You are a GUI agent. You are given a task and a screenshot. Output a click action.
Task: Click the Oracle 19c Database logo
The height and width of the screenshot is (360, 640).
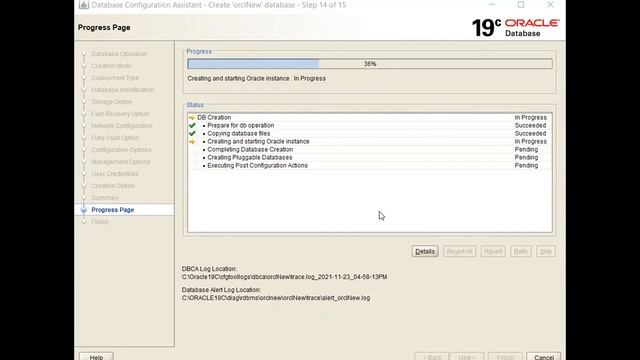pos(516,28)
